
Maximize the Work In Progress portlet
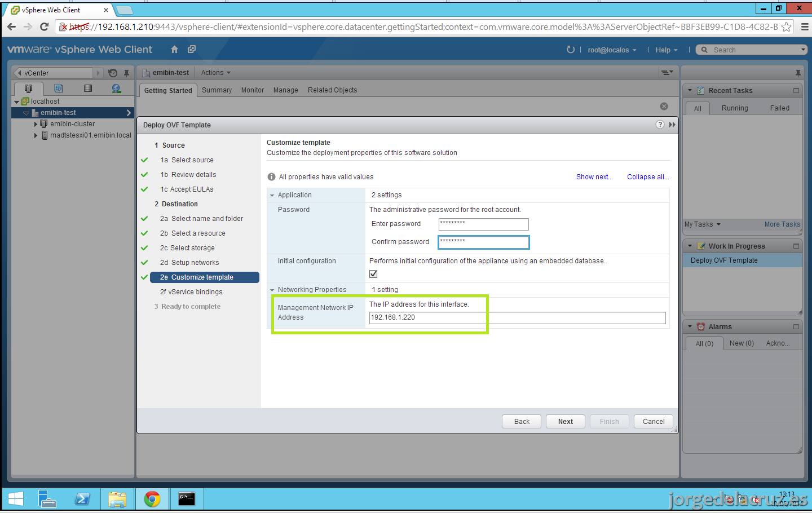tap(796, 246)
